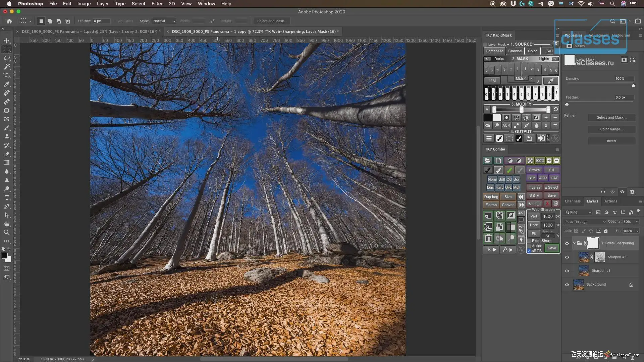Collapse the TK Web-Sharpening layer group

click(x=574, y=243)
